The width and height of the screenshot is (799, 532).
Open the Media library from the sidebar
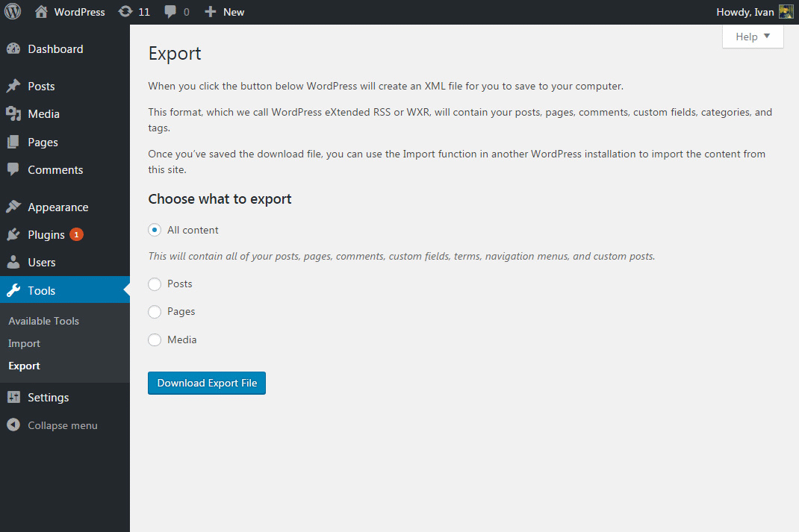click(x=41, y=113)
